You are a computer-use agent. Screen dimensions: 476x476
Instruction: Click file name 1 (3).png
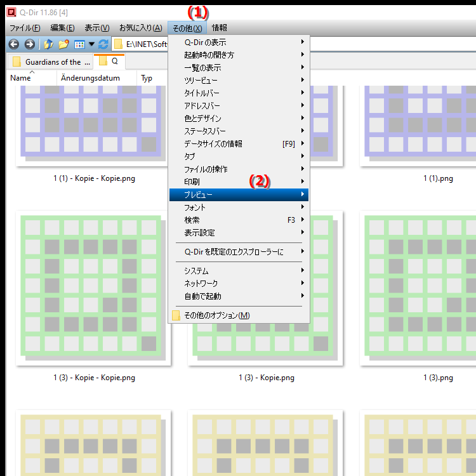tap(438, 378)
